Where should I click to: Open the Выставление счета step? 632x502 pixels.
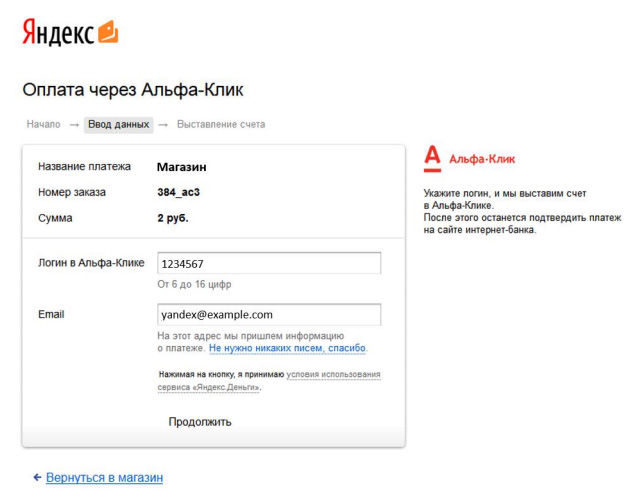pyautogui.click(x=221, y=124)
